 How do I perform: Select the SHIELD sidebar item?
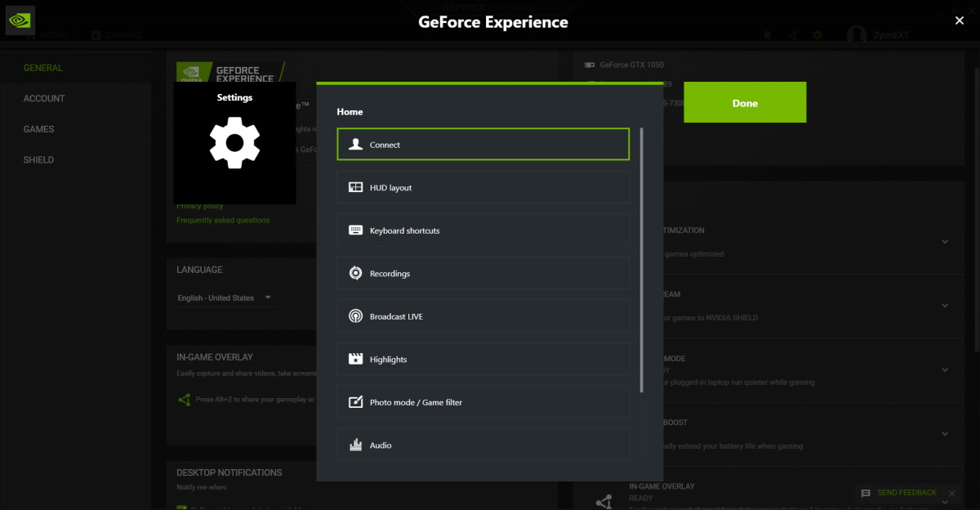38,159
